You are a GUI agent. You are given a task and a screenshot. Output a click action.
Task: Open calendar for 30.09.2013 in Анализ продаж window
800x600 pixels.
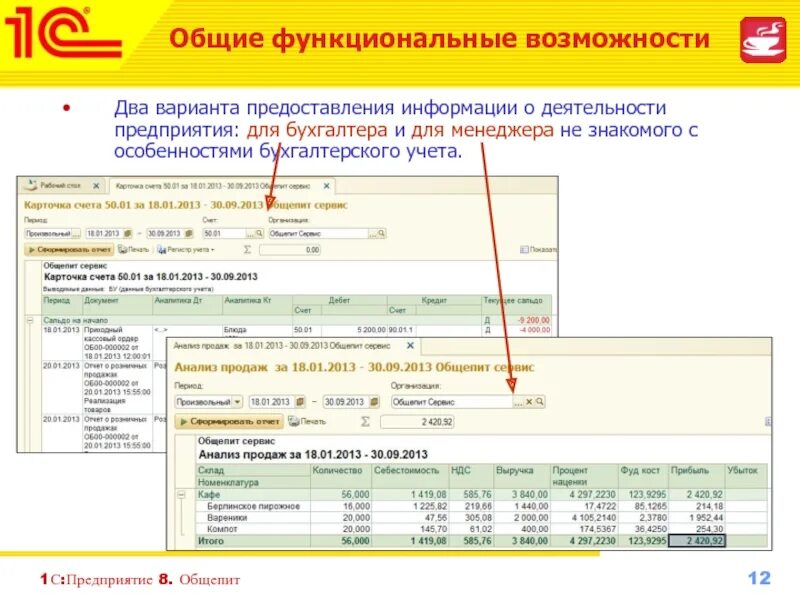tap(374, 402)
